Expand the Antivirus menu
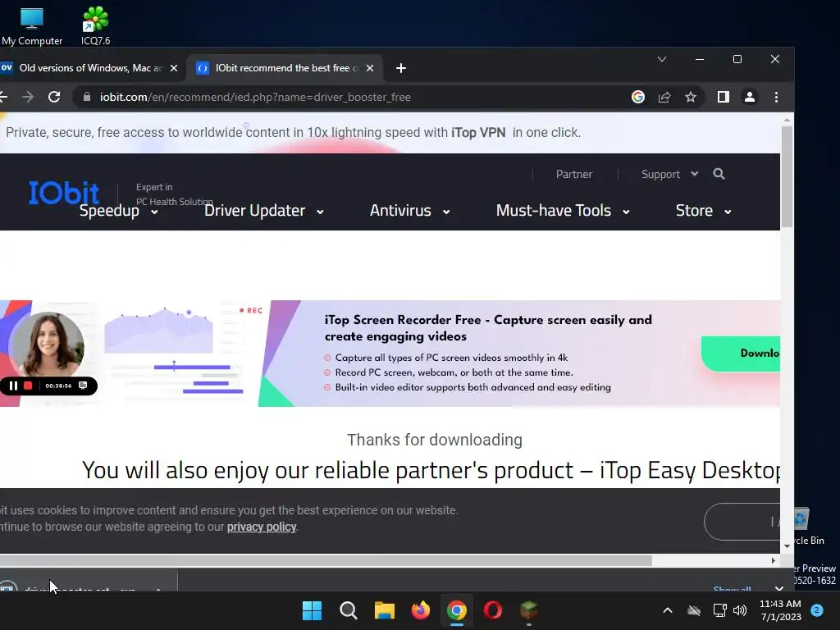 [410, 211]
